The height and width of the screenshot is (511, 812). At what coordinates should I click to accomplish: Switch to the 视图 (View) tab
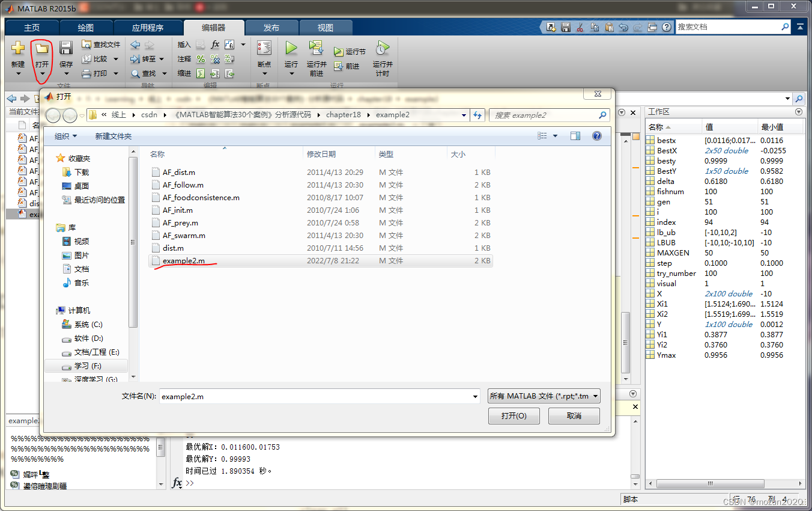pos(326,28)
